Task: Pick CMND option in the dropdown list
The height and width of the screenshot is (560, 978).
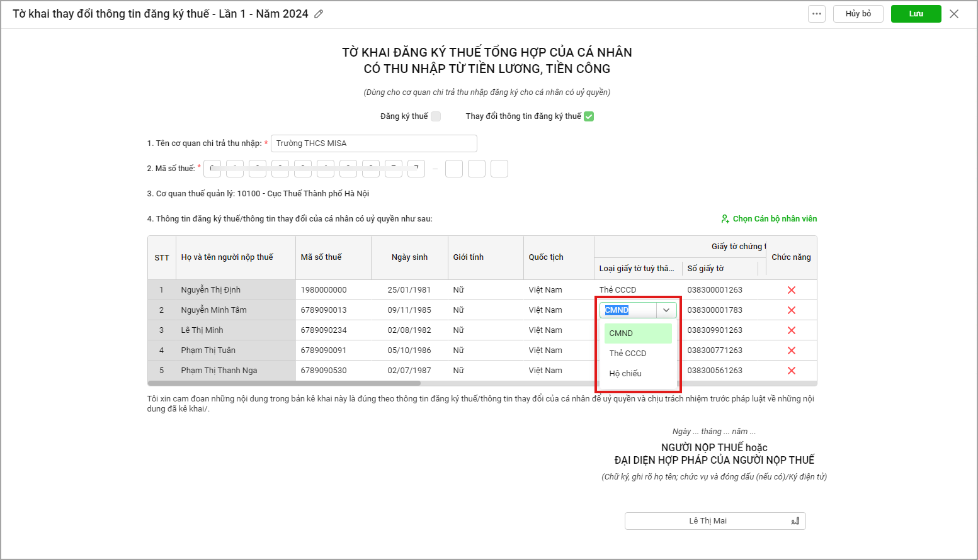Action: [621, 333]
